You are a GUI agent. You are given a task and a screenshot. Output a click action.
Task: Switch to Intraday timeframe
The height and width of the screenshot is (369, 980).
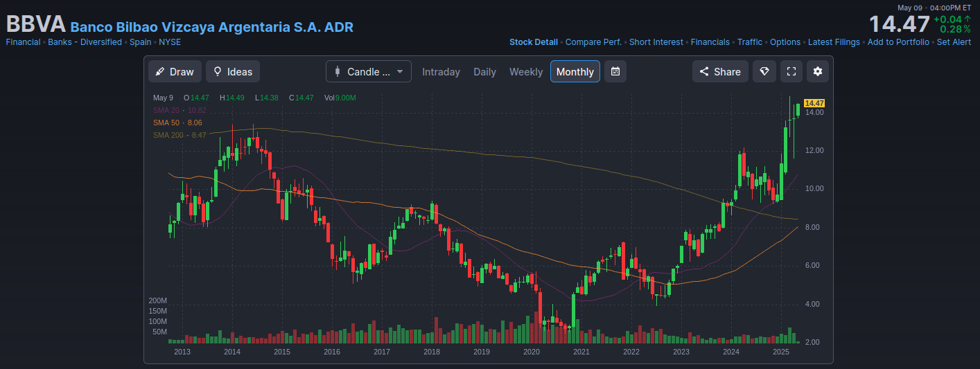(441, 71)
